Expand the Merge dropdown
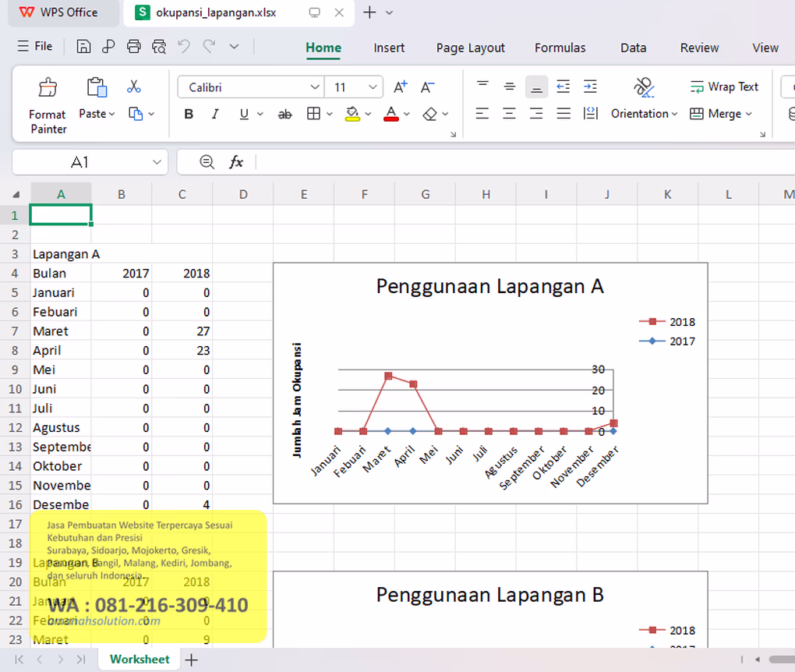 748,114
